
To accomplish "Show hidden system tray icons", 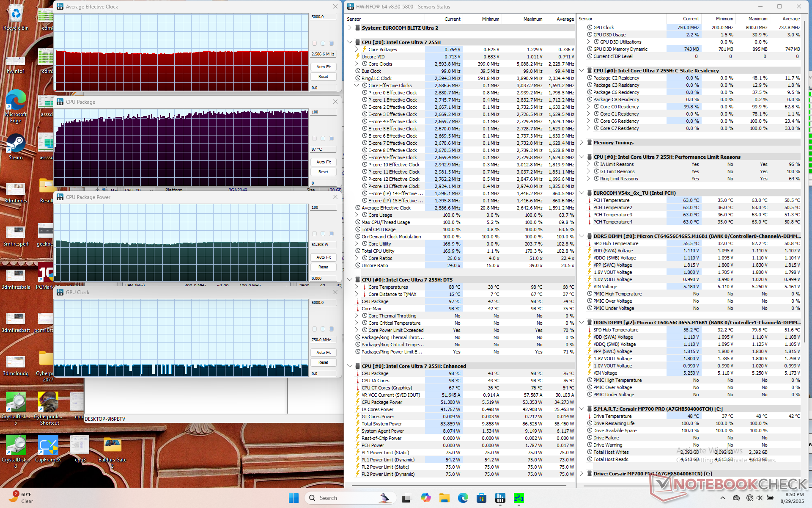I will point(722,498).
